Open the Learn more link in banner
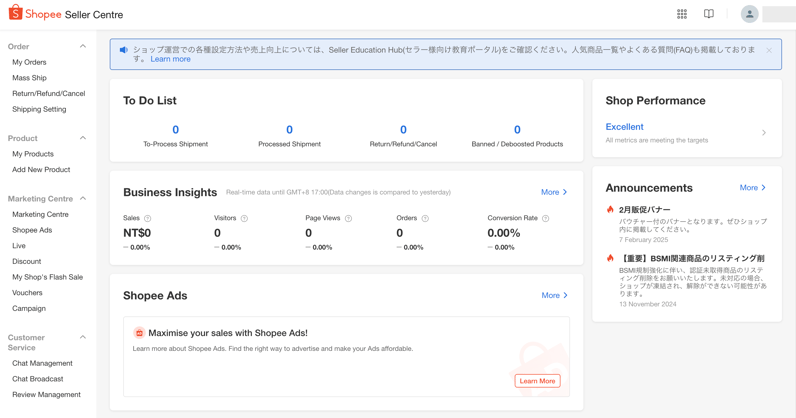Screen dimensions: 796x418 pyautogui.click(x=170, y=59)
